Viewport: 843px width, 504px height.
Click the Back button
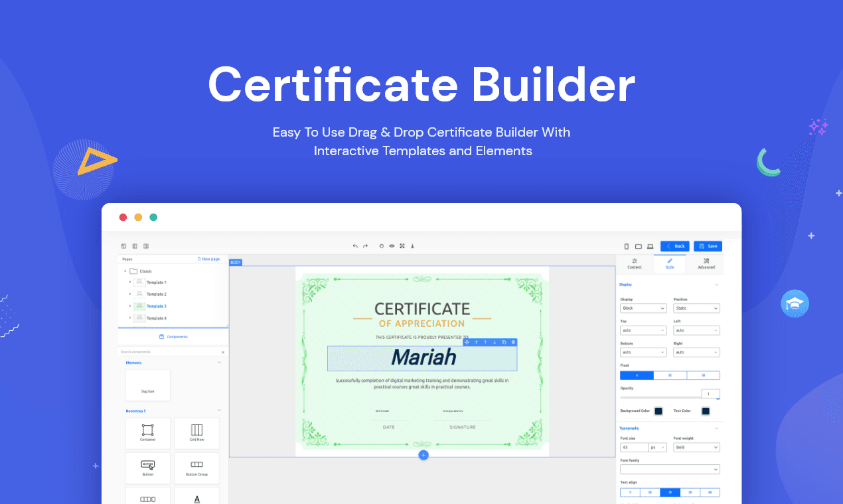point(675,246)
